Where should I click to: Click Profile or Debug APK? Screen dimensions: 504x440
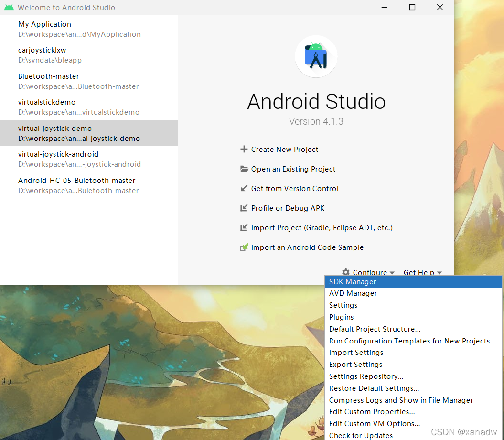[x=288, y=208]
